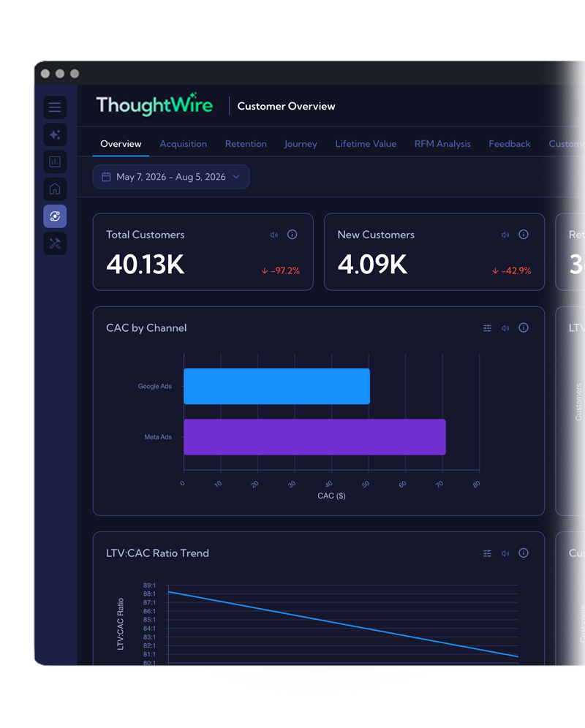Show info for CAC by Channel chart
Image resolution: width=585 pixels, height=728 pixels.
click(524, 327)
